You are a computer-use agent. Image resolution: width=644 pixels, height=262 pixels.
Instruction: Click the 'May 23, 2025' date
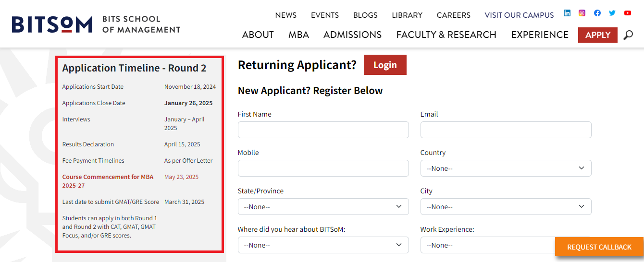[x=181, y=177]
